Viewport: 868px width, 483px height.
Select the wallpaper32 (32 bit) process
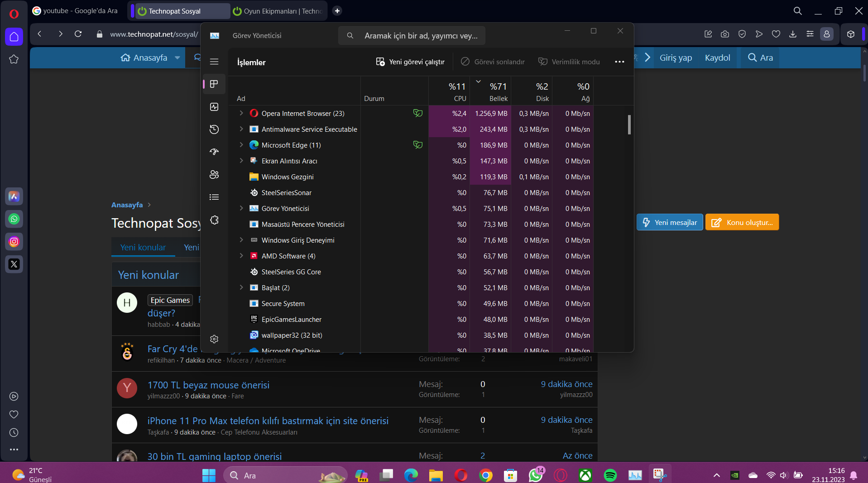410,335
